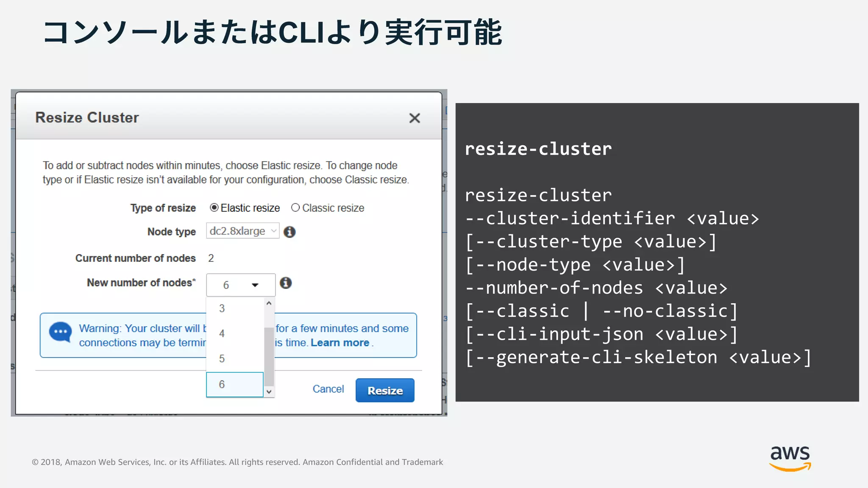Click the dropdown list scroll up arrow
Screen dimensions: 868x488
coord(269,303)
